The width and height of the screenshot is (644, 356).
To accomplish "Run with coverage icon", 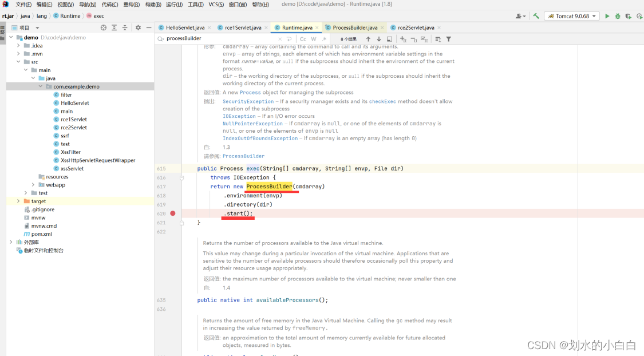I will 629,16.
